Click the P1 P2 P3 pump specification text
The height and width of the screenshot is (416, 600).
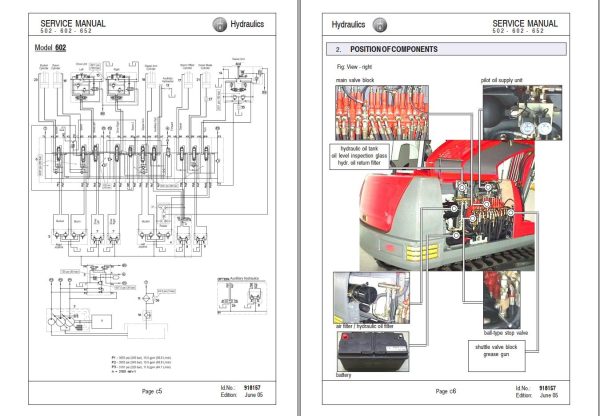pos(141,364)
